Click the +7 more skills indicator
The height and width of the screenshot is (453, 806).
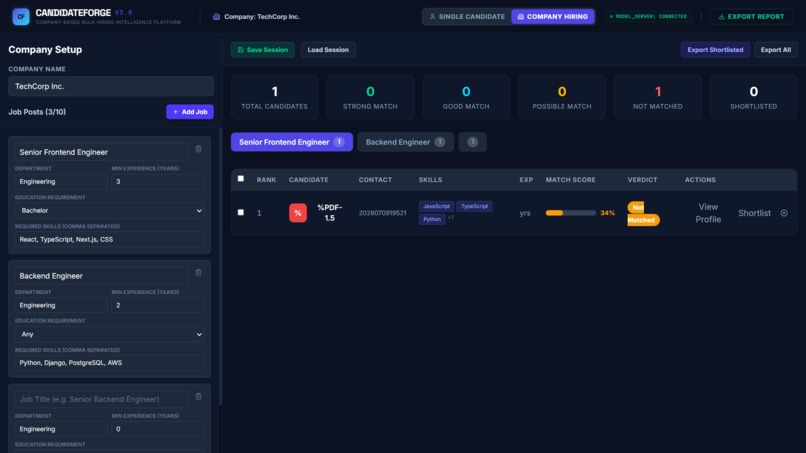(x=451, y=218)
